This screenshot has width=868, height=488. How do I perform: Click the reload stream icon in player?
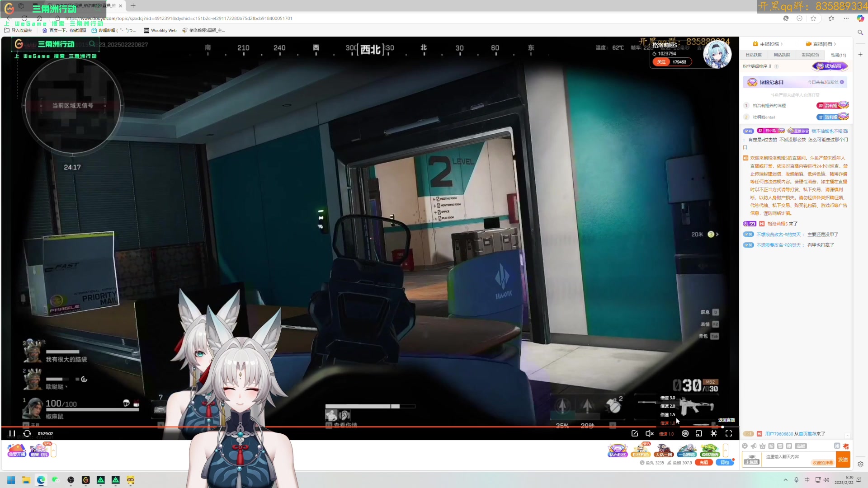click(x=27, y=433)
